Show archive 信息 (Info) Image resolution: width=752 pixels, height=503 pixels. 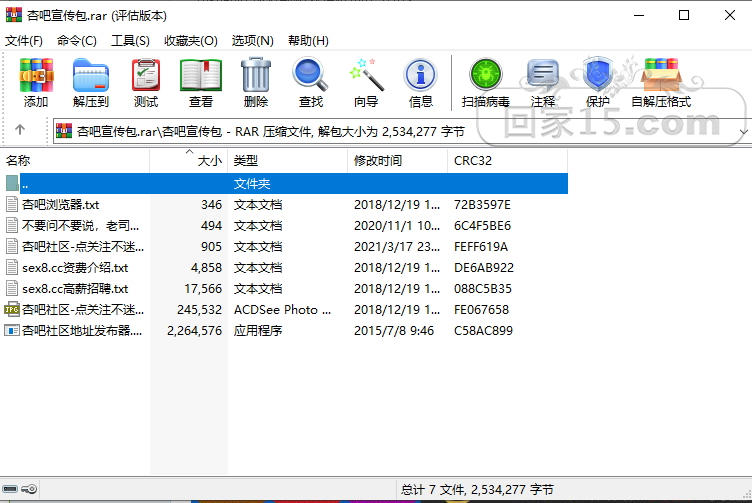tap(421, 75)
